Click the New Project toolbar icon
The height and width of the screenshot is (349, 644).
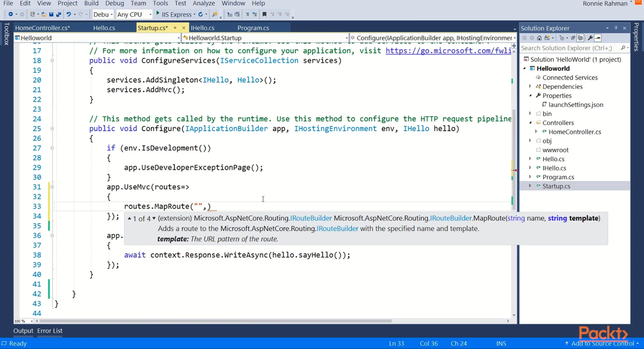[x=33, y=14]
